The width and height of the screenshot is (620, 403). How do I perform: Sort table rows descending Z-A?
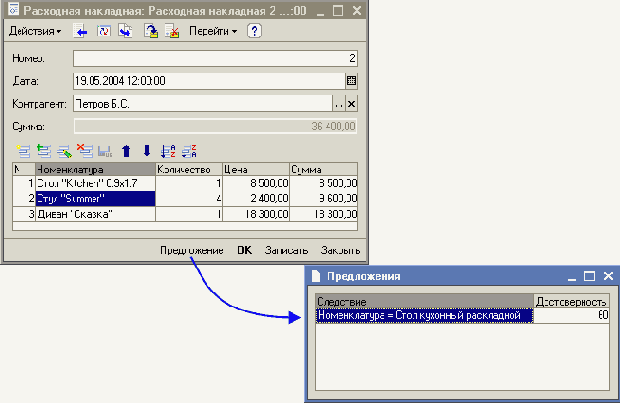point(189,151)
